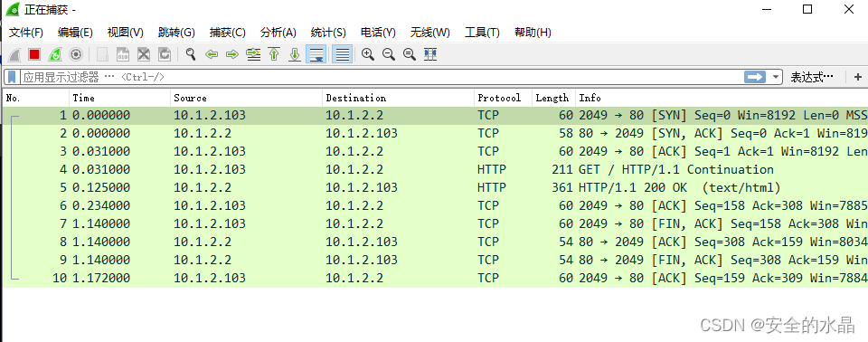Viewport: 868px width, 342px height.
Task: Click the close capture file X icon
Action: tap(144, 54)
